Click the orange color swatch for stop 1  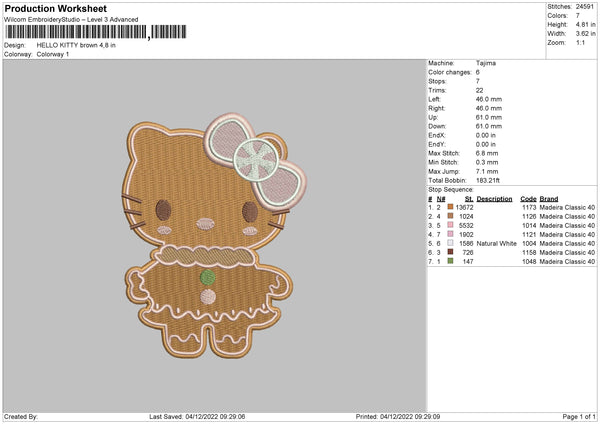click(451, 207)
